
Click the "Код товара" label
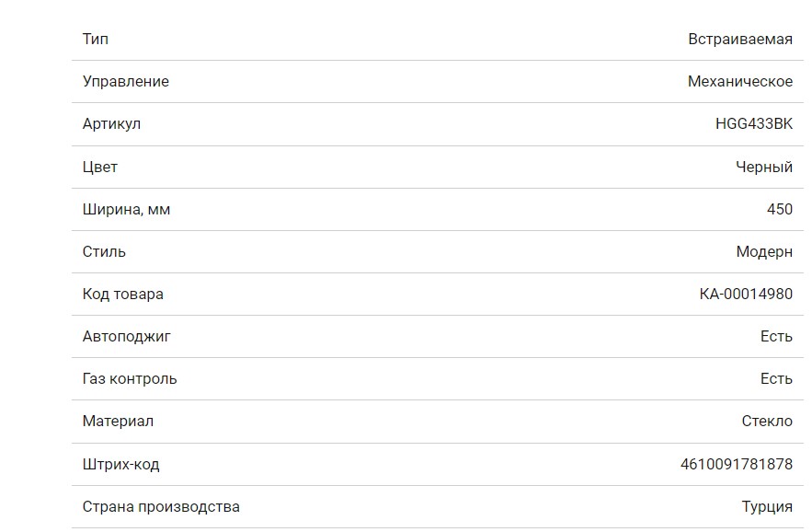click(x=123, y=295)
